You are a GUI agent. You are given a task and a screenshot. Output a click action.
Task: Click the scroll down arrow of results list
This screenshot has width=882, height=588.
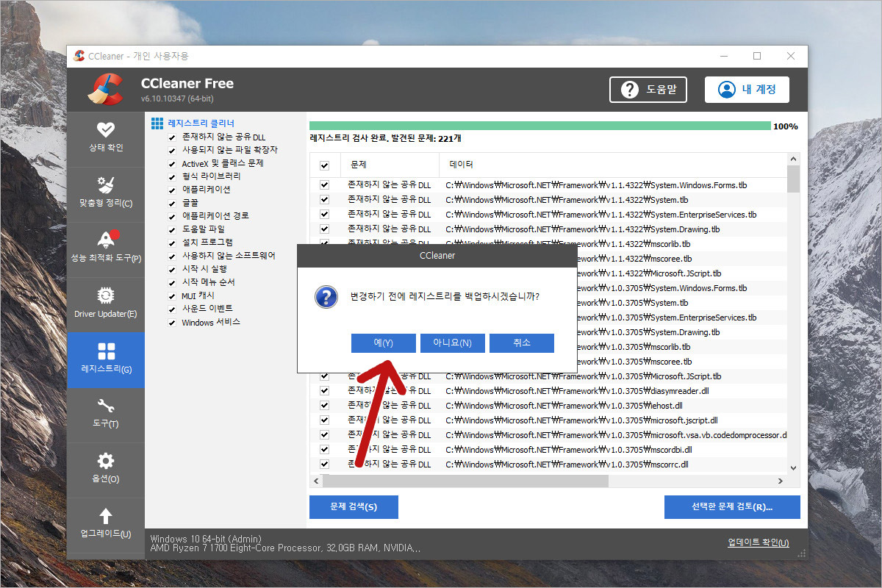[793, 467]
